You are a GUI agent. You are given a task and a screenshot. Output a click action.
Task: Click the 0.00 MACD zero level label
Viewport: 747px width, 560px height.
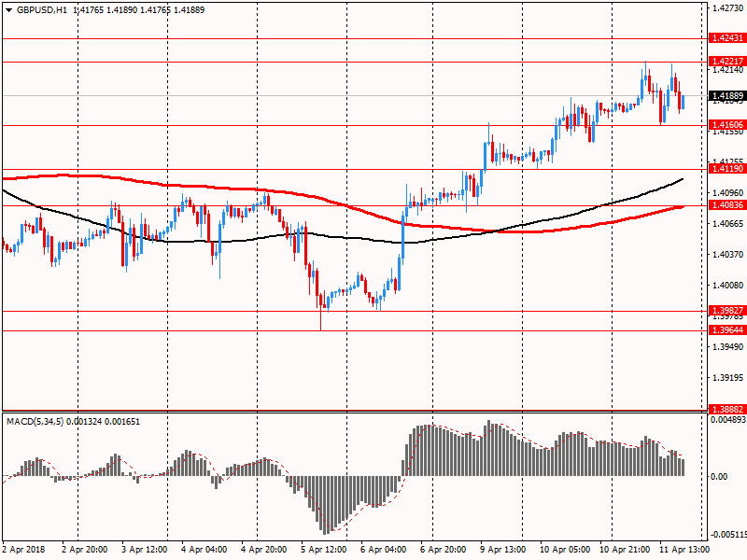[719, 477]
